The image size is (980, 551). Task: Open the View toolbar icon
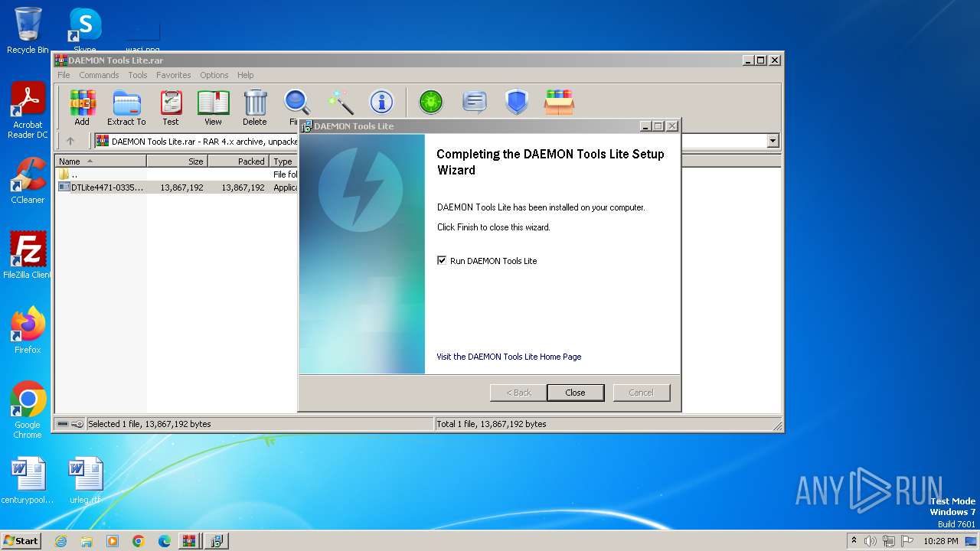pos(213,107)
